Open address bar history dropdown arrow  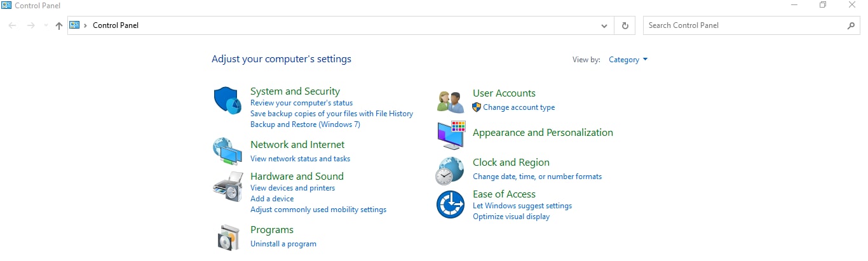[x=604, y=25]
